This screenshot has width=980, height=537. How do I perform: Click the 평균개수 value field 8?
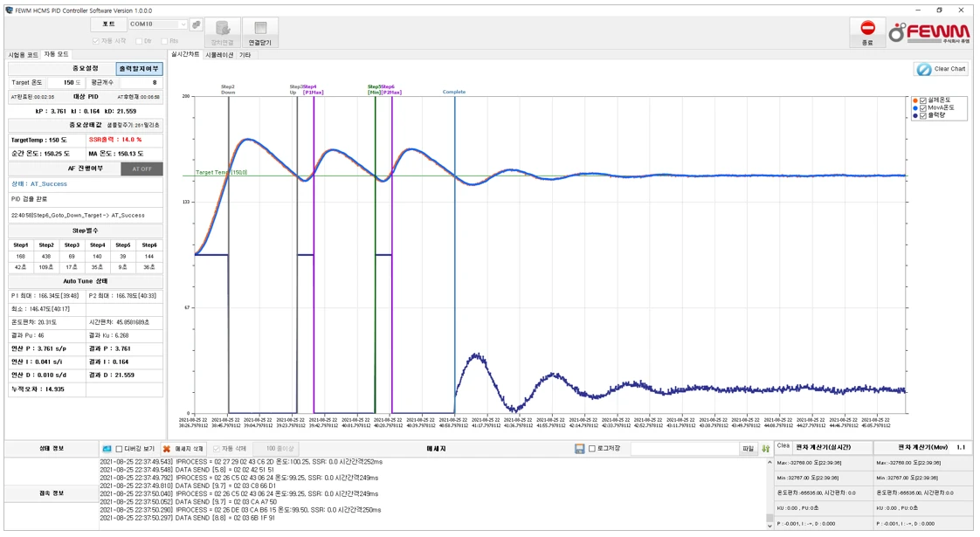point(141,83)
